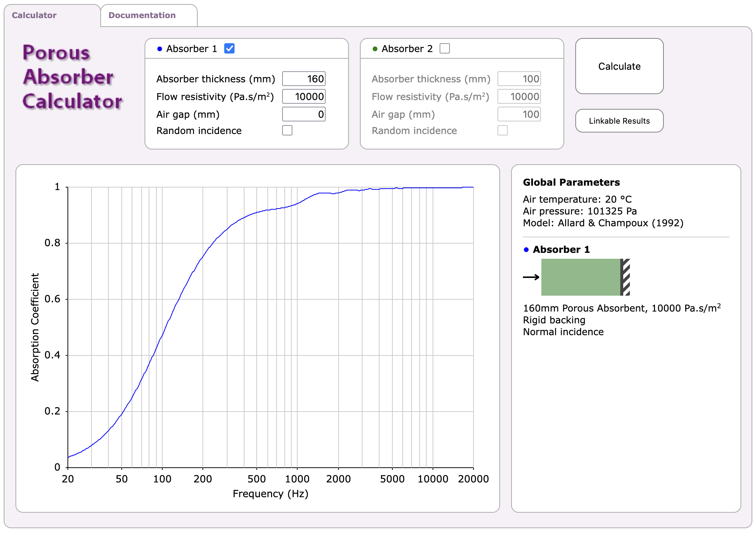Click Absorber 2 thickness input field
This screenshot has height=533, width=756.
coord(519,79)
